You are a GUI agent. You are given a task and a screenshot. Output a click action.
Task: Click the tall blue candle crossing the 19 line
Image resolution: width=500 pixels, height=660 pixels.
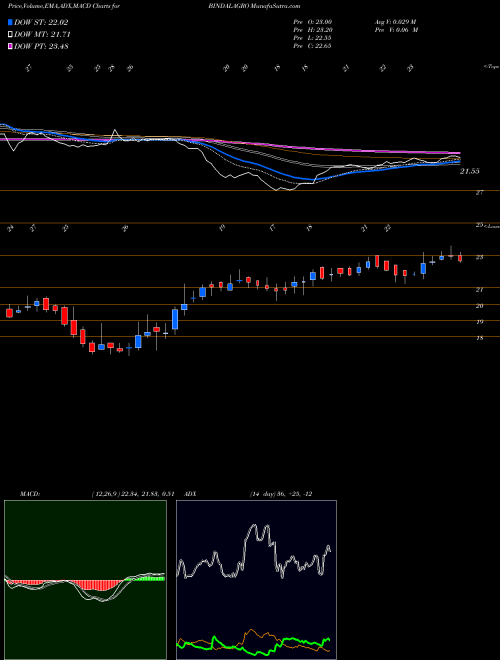[175, 319]
